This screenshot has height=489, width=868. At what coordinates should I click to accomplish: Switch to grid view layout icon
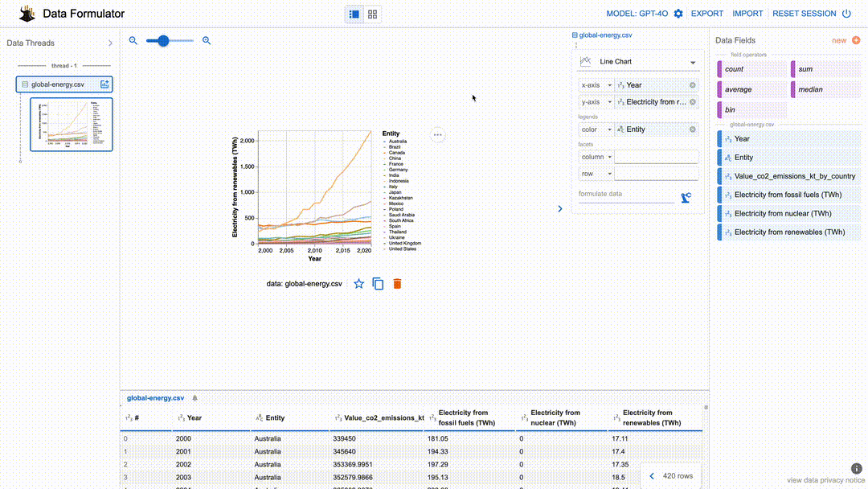tap(373, 14)
